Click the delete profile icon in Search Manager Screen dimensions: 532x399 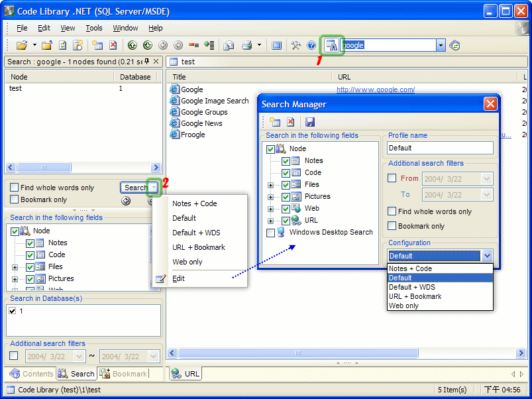291,122
